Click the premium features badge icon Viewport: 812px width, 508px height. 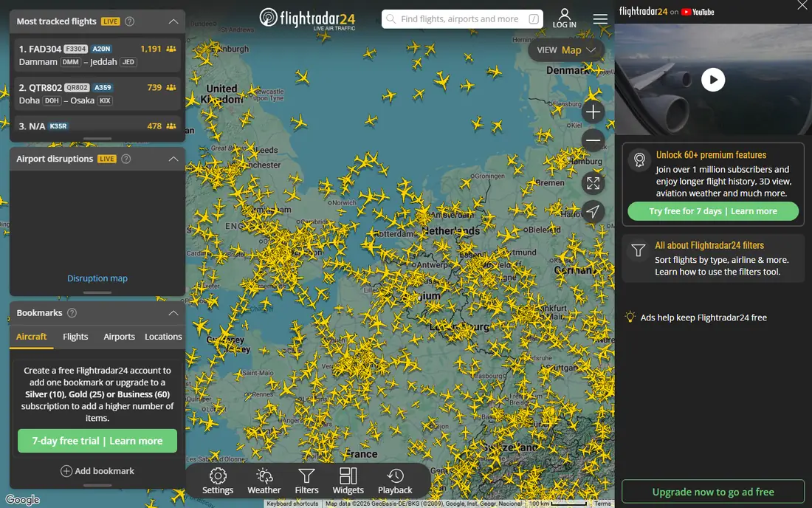639,159
